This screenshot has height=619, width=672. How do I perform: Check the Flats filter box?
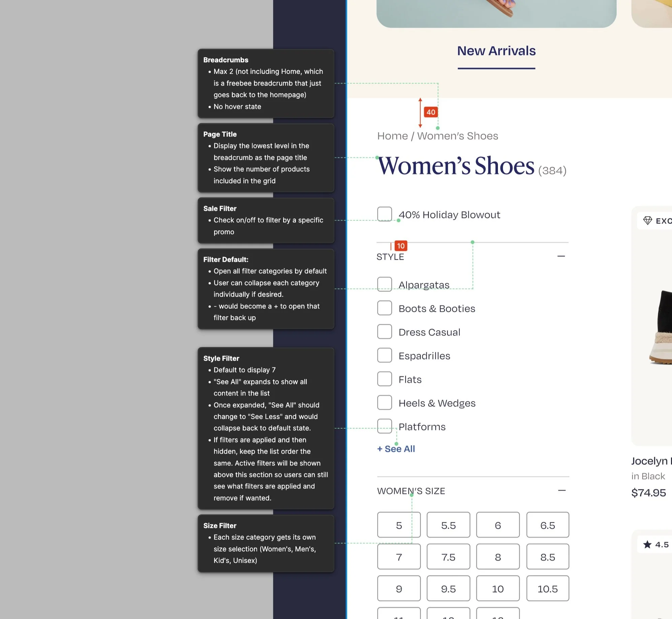tap(384, 379)
